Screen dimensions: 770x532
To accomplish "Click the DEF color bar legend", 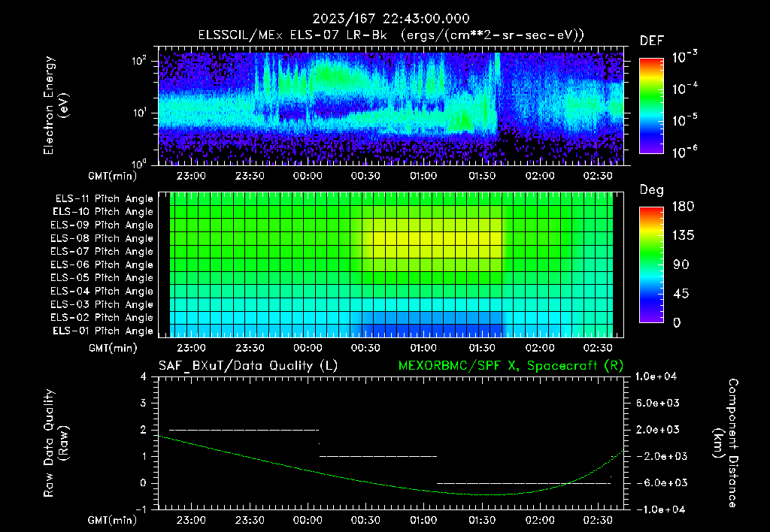I will click(651, 106).
